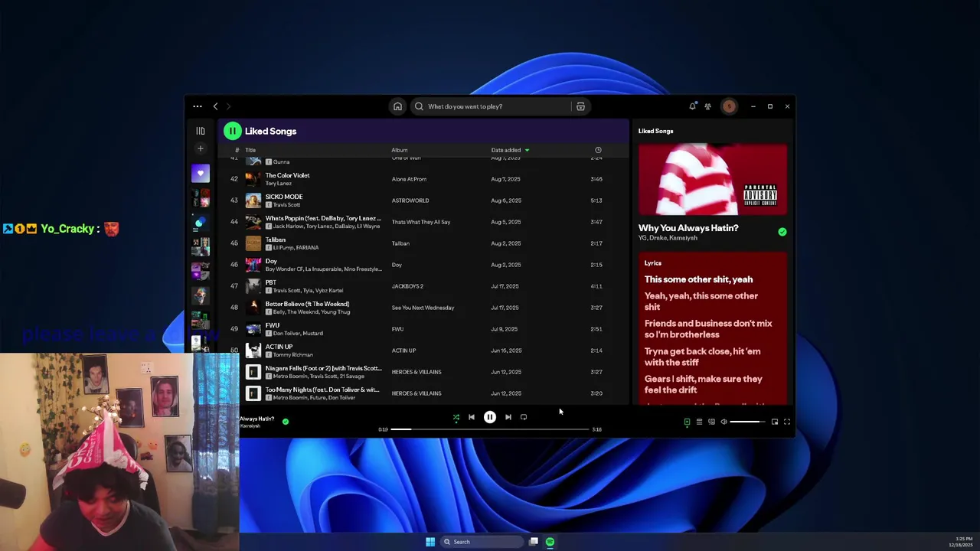Image resolution: width=980 pixels, height=551 pixels.
Task: Open the Browse icon in search bar
Action: click(580, 106)
